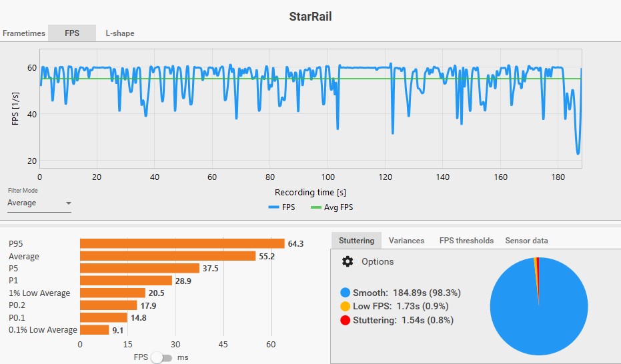Click the yellow Low FPS legend dot
This screenshot has width=621, height=364.
345,306
